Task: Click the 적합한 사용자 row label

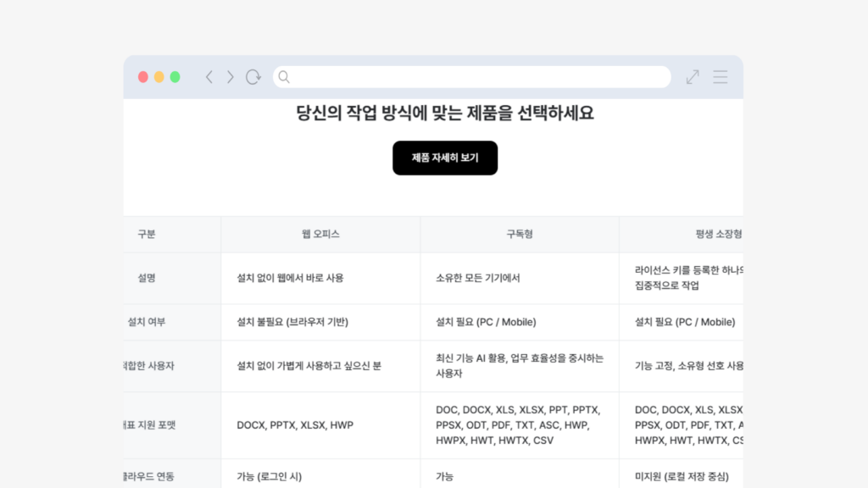Action: click(149, 366)
